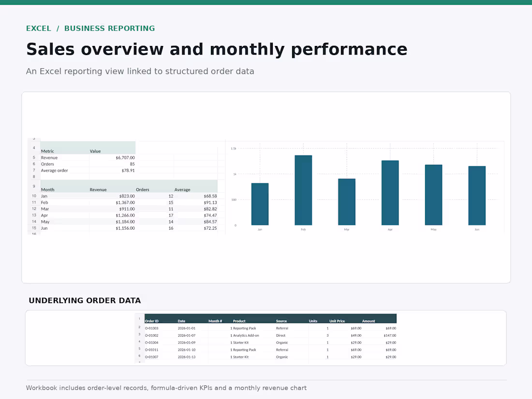This screenshot has height=399, width=532.
Task: Select the 'Analytics Add-on' product cell
Action: tap(254, 336)
